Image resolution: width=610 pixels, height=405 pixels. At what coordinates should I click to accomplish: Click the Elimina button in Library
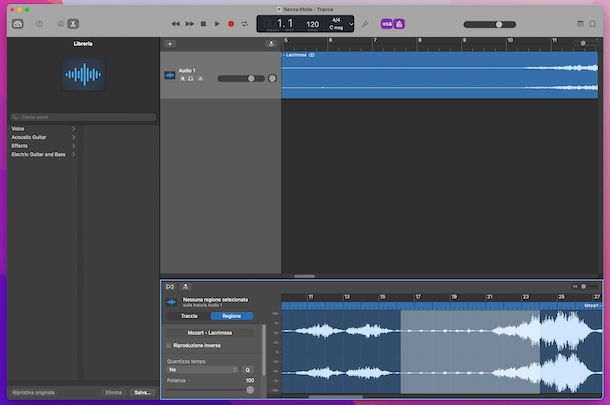[x=113, y=393]
